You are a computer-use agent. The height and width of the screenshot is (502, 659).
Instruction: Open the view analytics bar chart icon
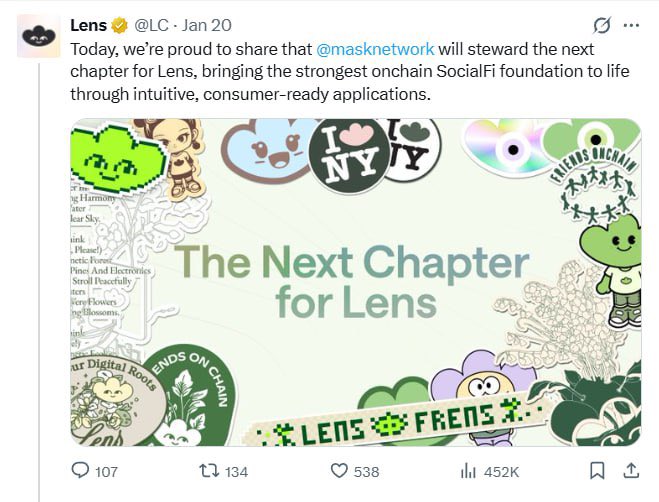point(467,470)
